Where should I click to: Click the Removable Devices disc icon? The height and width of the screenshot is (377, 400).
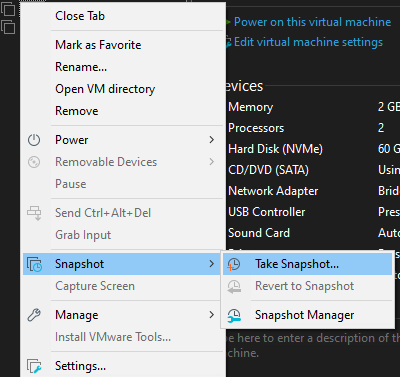(34, 162)
